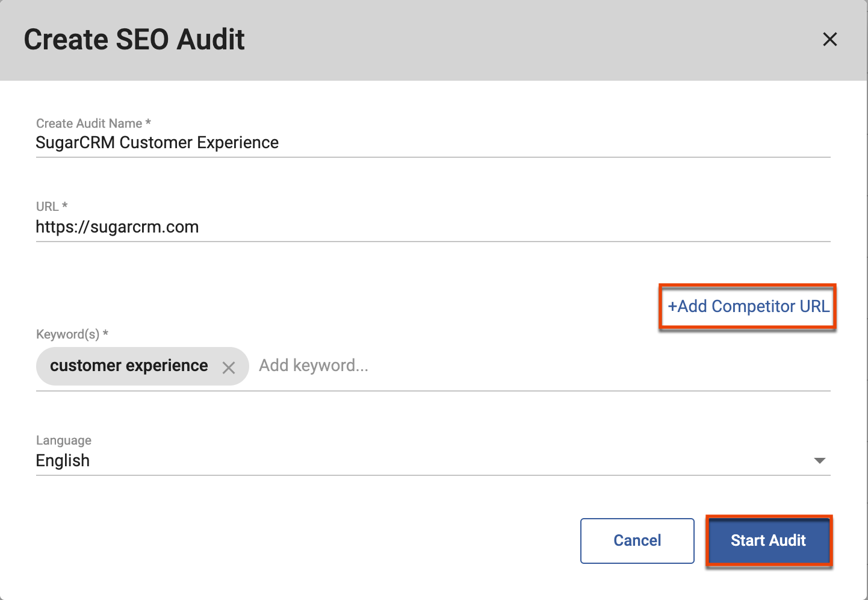868x600 pixels.
Task: Dismiss the Create SEO Audit dialog
Action: 830,39
